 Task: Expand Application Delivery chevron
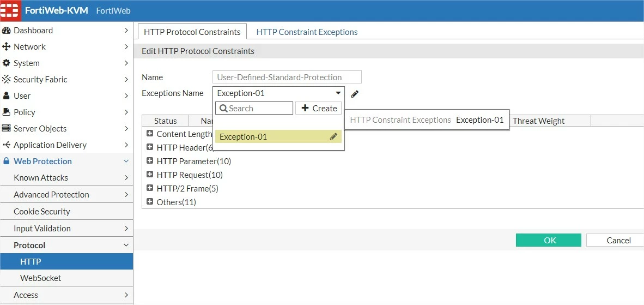pos(126,145)
